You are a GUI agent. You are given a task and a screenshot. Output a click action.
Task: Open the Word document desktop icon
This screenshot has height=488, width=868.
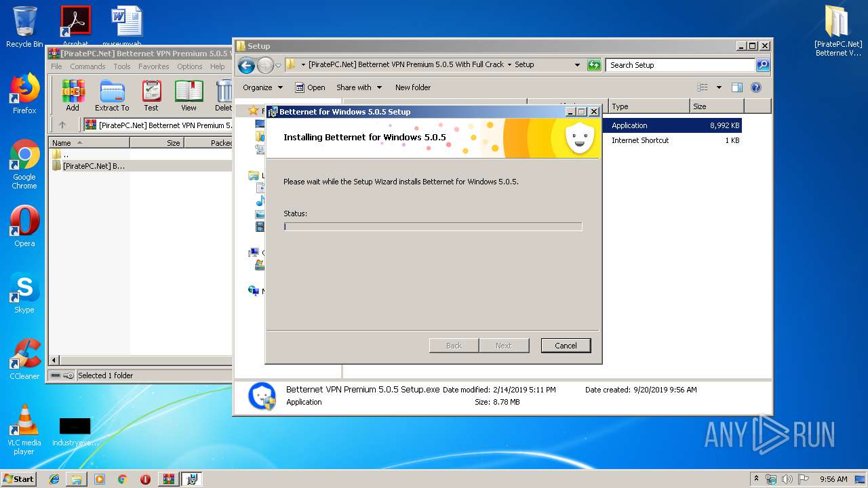127,26
